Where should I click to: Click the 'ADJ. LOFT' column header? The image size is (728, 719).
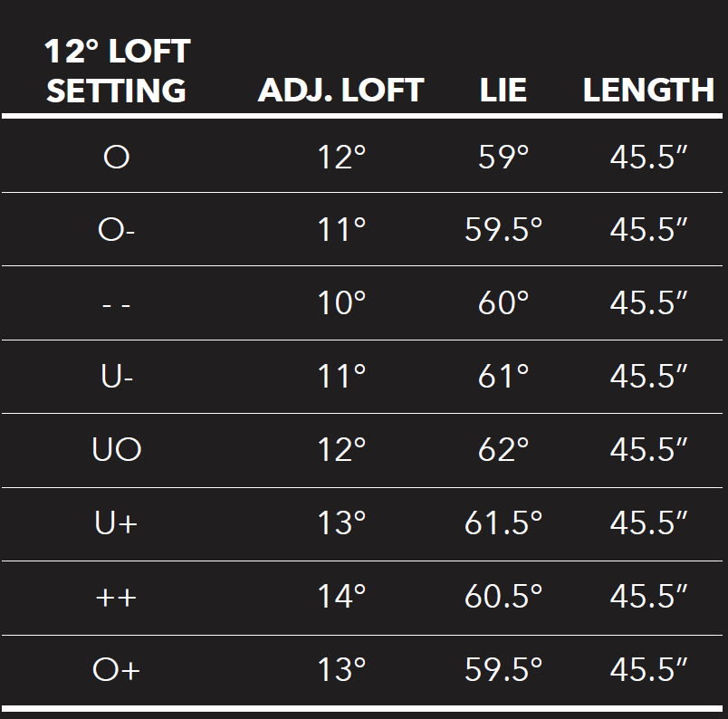tap(340, 91)
